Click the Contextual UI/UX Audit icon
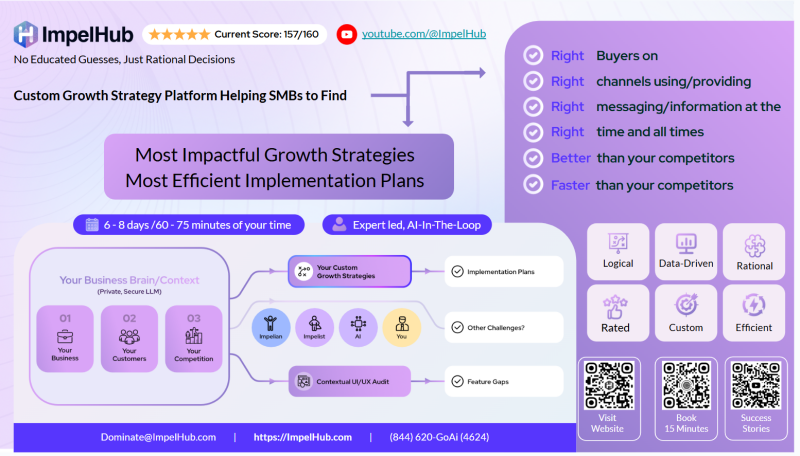This screenshot has width=800, height=456. [x=304, y=381]
